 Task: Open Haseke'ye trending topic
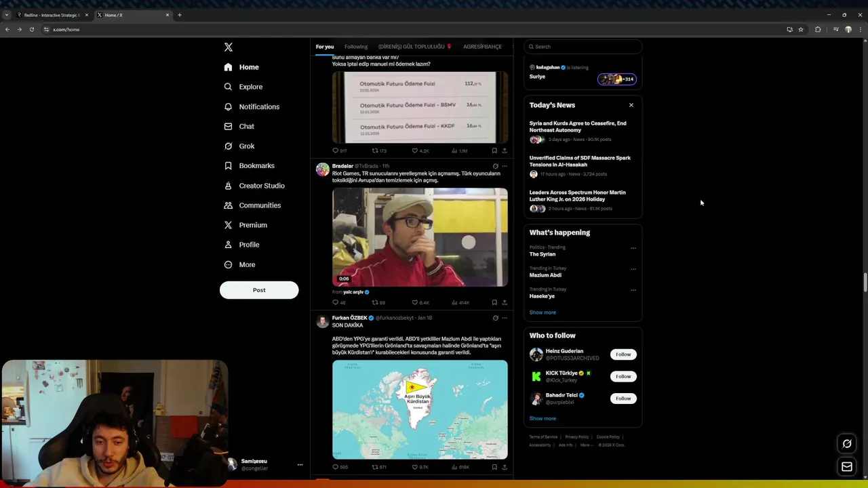pos(542,296)
